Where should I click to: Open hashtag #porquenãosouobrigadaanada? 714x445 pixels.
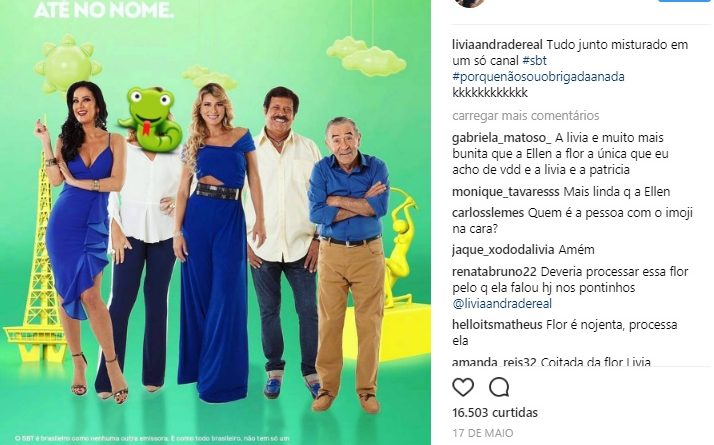pyautogui.click(x=538, y=77)
